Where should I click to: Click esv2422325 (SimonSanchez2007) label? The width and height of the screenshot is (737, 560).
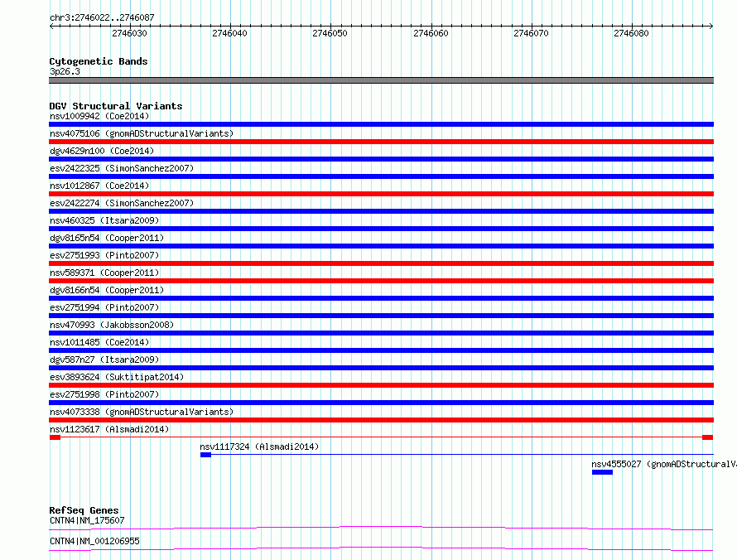[122, 168]
